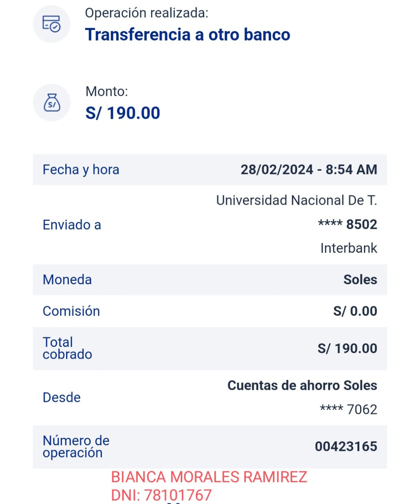Select the "Transferencia a otro banco" heading
Image resolution: width=420 pixels, height=504 pixels.
pyautogui.click(x=188, y=35)
